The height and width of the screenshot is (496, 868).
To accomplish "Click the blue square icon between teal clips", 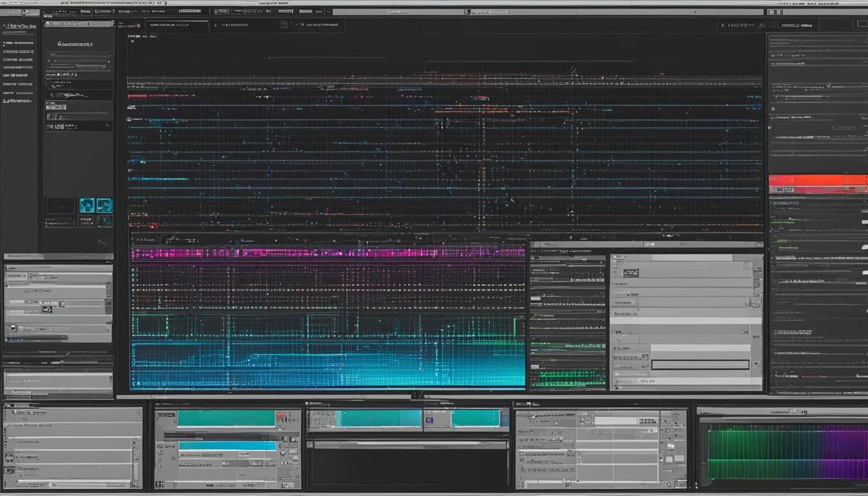I will tap(430, 420).
